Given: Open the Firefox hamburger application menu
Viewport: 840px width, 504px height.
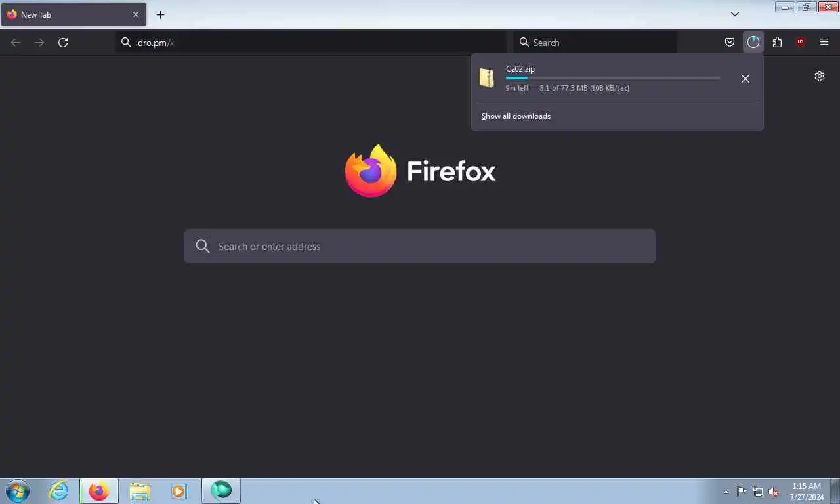Looking at the screenshot, I should coord(824,43).
